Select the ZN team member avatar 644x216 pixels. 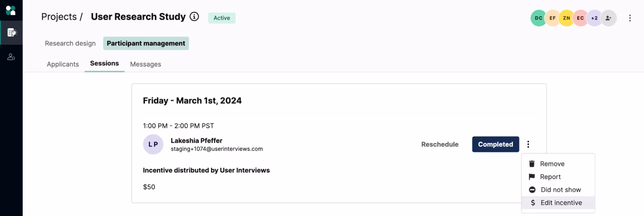(566, 18)
